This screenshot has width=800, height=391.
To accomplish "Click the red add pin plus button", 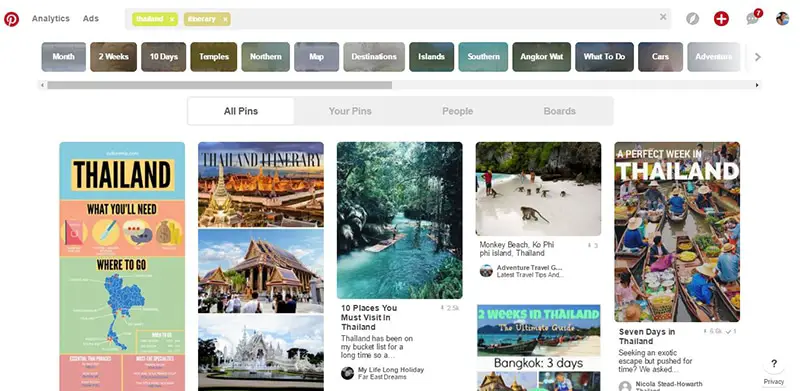I will 721,19.
